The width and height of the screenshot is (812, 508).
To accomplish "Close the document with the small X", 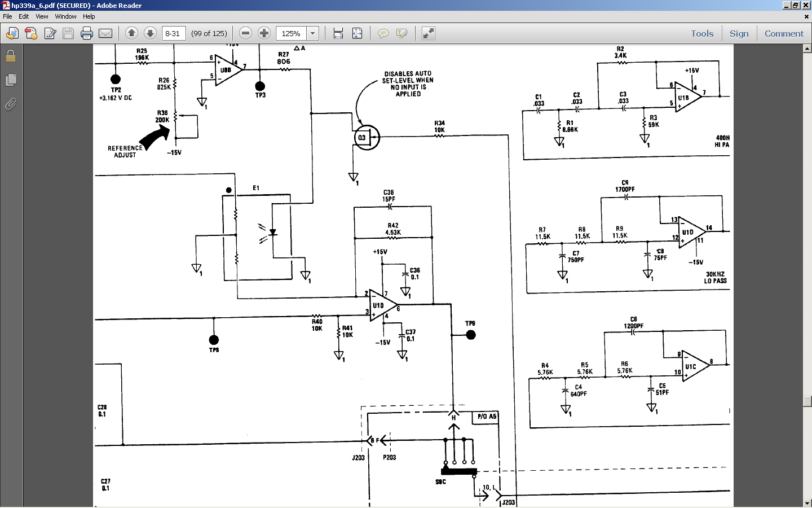I will (x=806, y=16).
